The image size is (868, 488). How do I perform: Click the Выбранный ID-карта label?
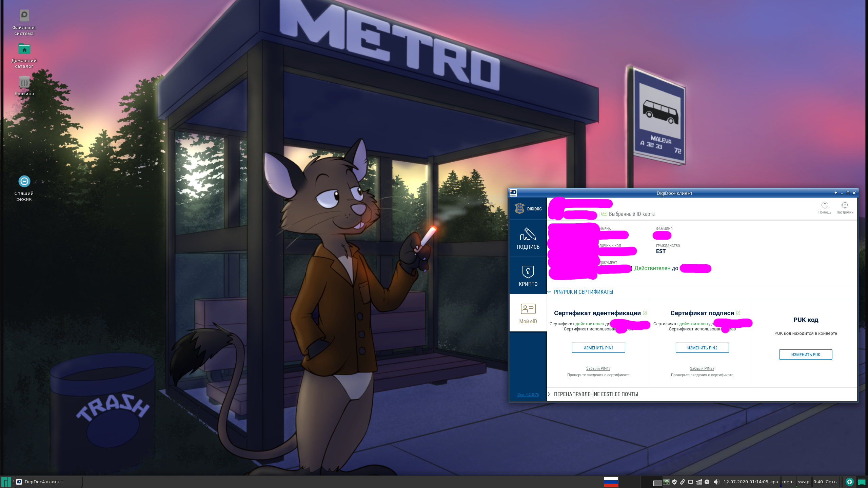coord(632,214)
